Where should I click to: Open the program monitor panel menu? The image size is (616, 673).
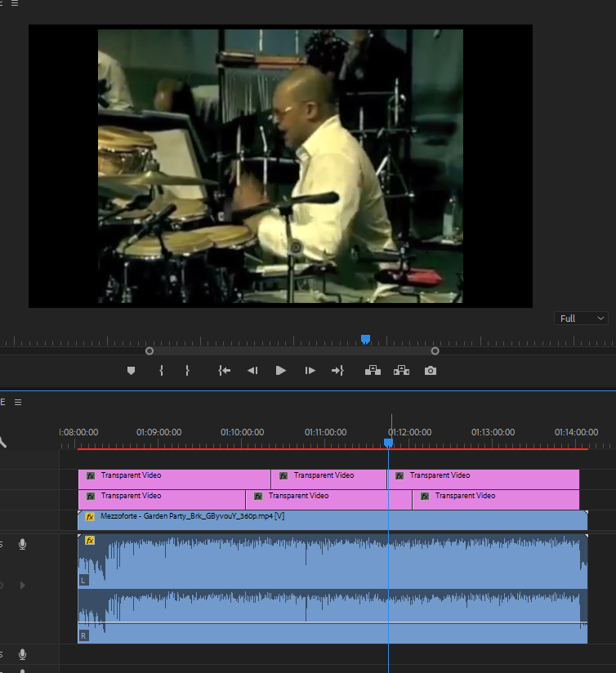[x=15, y=3]
